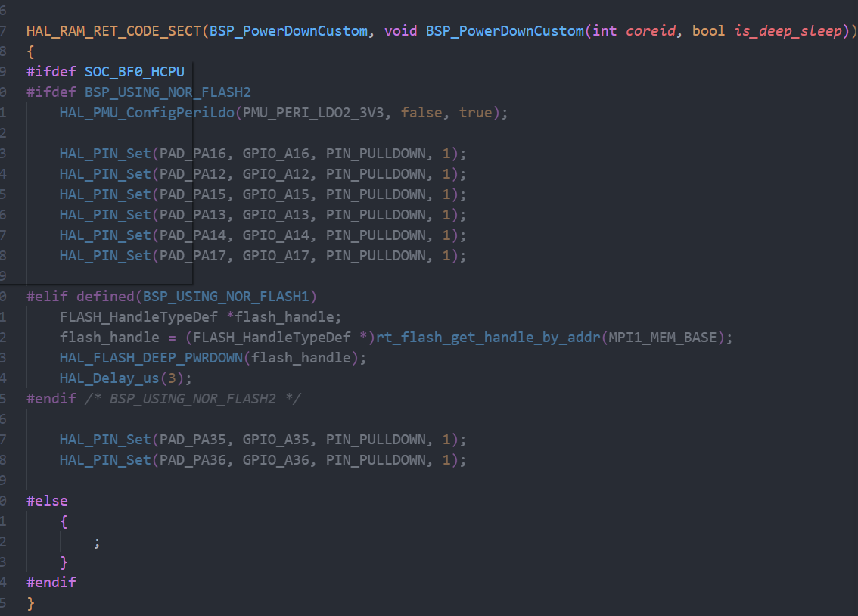The image size is (858, 616).
Task: Click the endif BSP_USING_NOR_FLASH2 comment
Action: point(193,399)
